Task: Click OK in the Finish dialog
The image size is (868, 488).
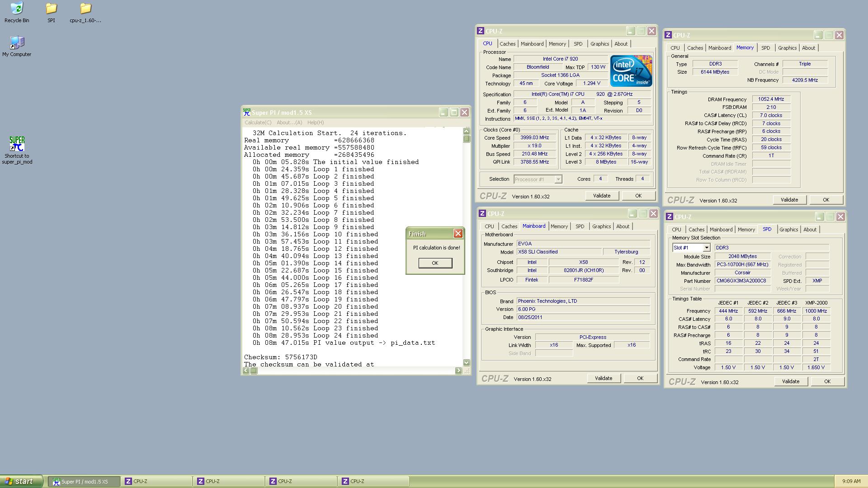Action: click(x=435, y=263)
